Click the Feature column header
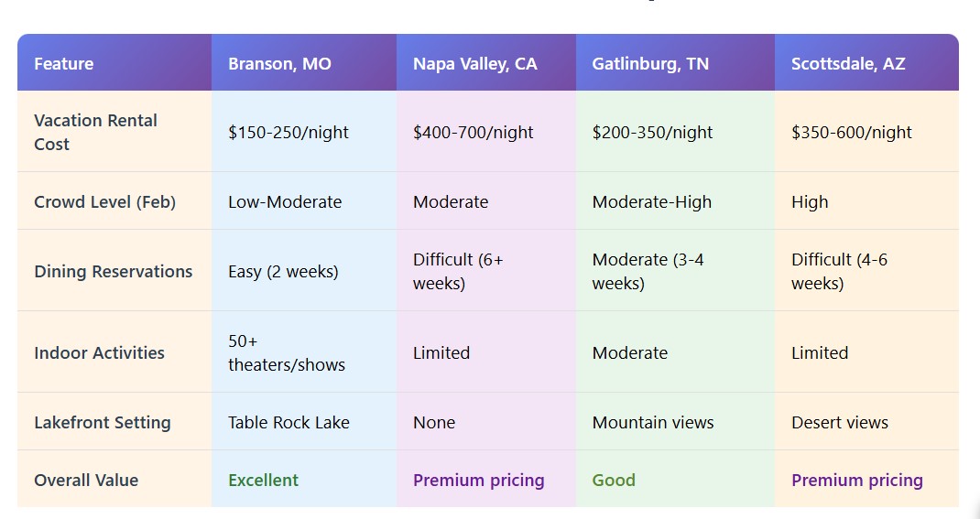Viewport: 980px width, 519px height. pos(64,64)
